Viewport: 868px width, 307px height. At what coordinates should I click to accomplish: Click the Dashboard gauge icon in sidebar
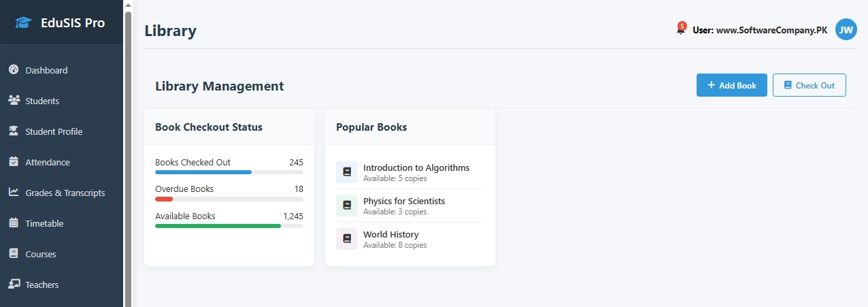(x=14, y=70)
